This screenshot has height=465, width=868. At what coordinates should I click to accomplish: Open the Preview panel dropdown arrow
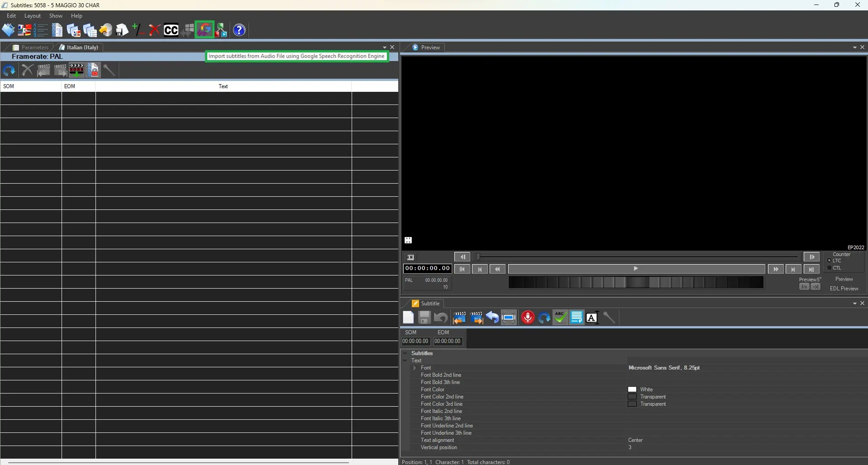854,47
